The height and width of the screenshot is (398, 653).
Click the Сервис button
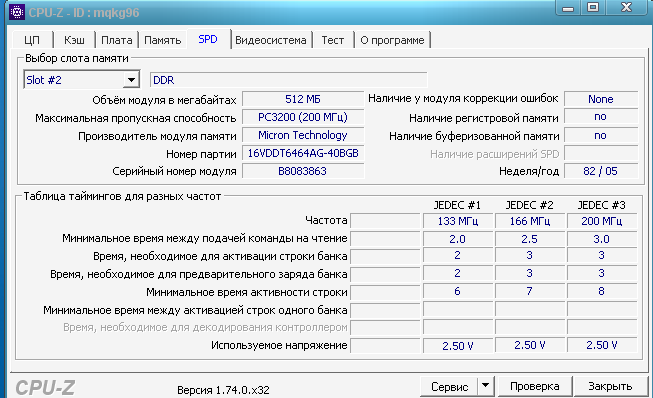click(x=449, y=387)
